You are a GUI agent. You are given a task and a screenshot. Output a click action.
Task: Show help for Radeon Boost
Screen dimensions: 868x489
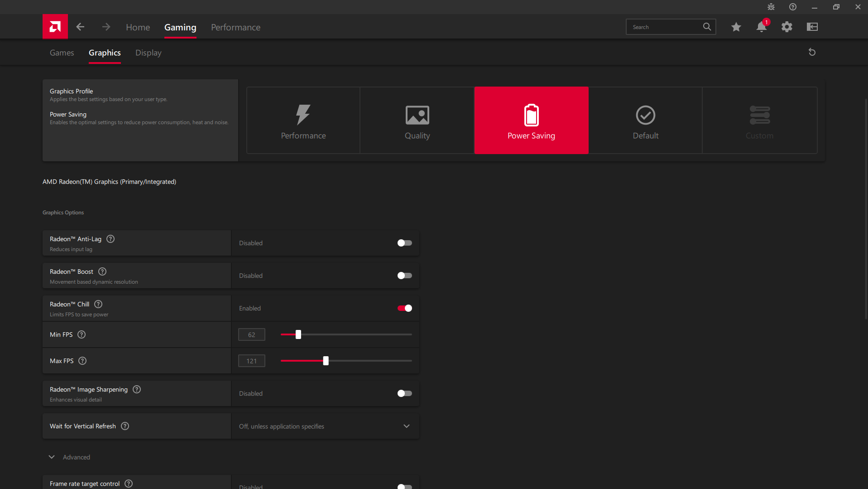[x=102, y=271]
